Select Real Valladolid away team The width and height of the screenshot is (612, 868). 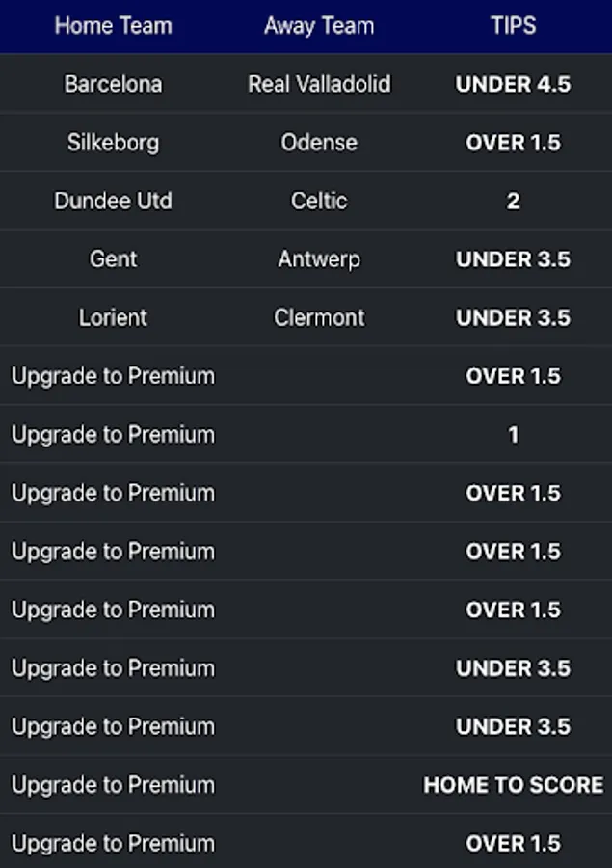click(319, 84)
